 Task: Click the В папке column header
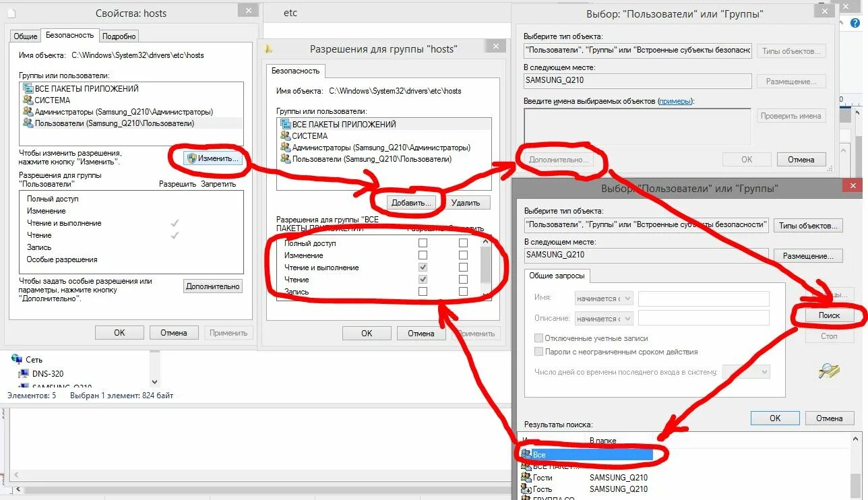click(x=602, y=441)
